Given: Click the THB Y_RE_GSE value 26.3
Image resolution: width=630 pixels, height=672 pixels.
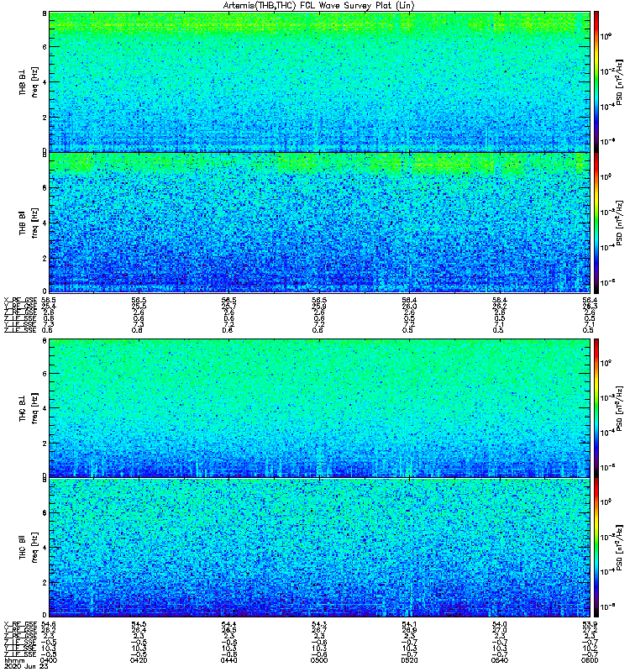Looking at the screenshot, I should coord(590,307).
